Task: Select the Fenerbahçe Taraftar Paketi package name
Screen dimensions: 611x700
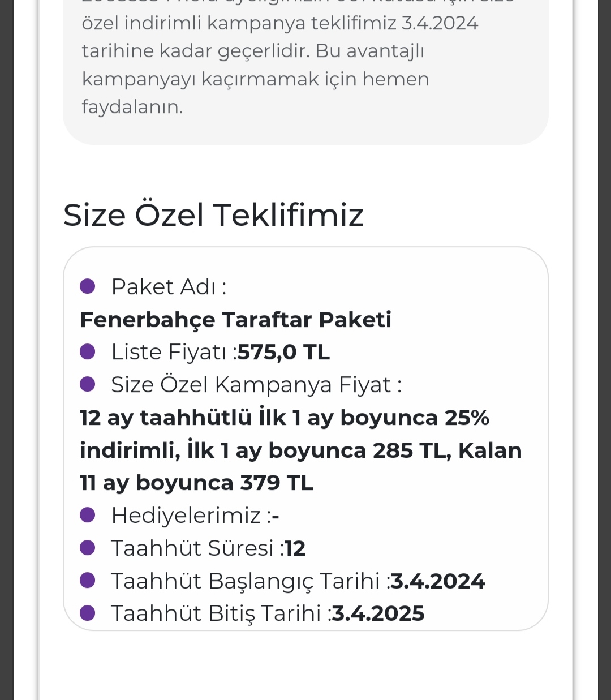Action: click(x=235, y=320)
